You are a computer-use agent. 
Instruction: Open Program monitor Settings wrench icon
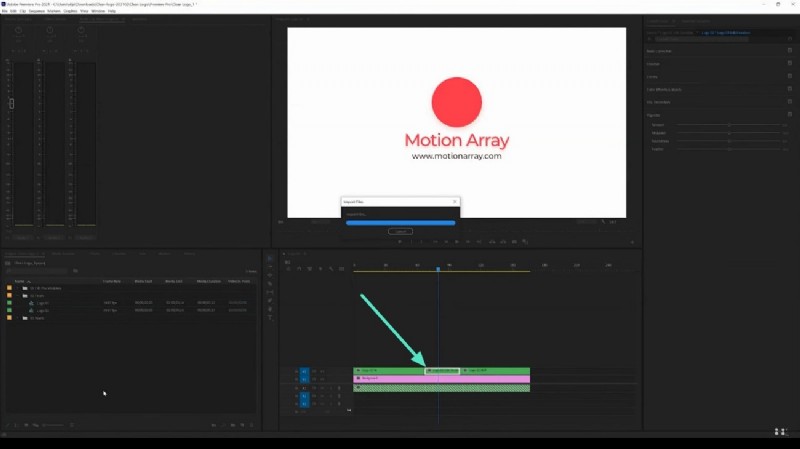(x=604, y=222)
